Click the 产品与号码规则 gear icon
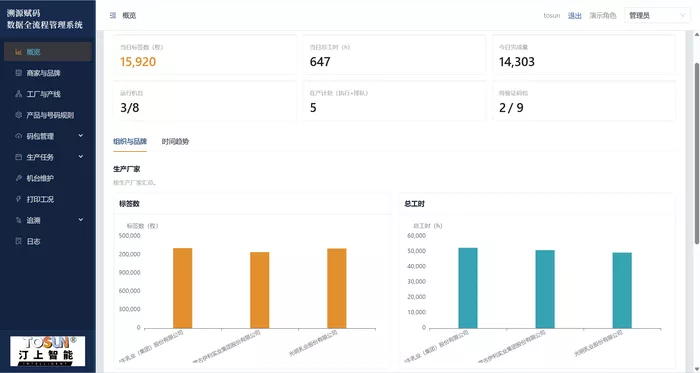This screenshot has width=700, height=373. point(18,115)
